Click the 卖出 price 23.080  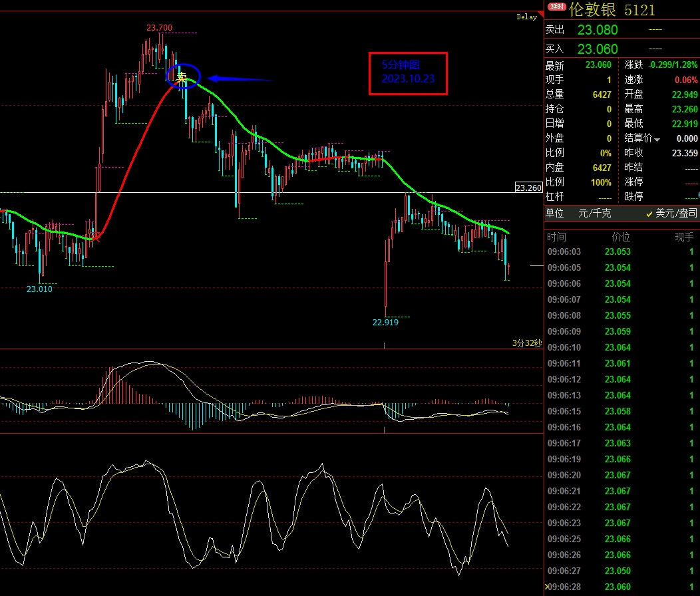point(598,30)
